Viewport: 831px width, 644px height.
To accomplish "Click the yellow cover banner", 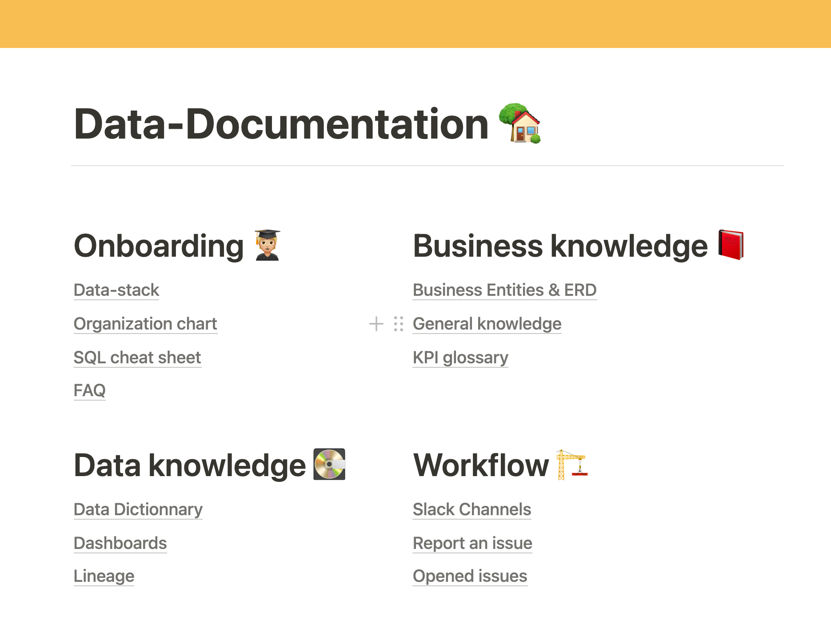I will pos(415,24).
